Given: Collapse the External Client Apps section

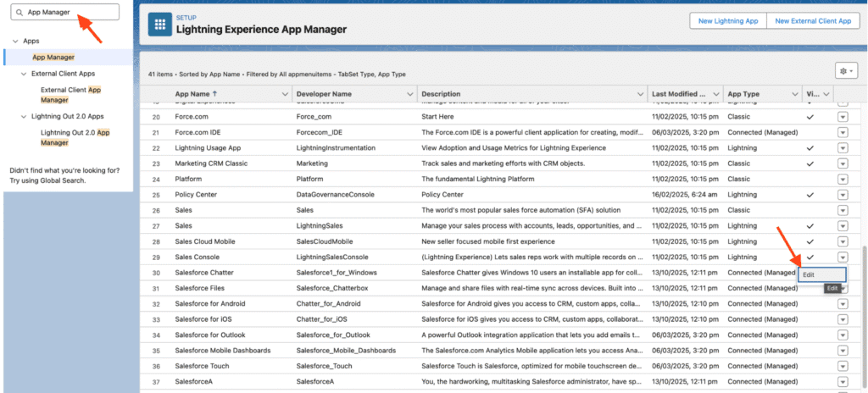Looking at the screenshot, I should tap(23, 74).
